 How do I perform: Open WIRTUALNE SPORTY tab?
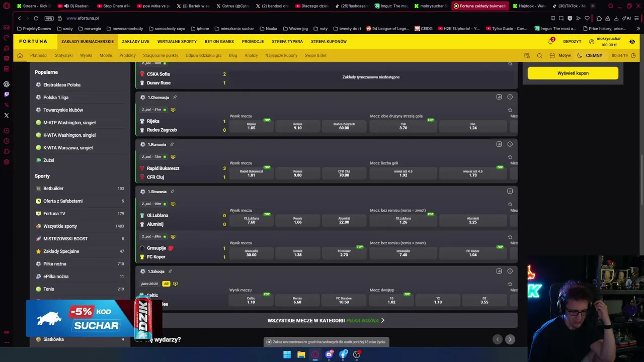click(x=177, y=41)
